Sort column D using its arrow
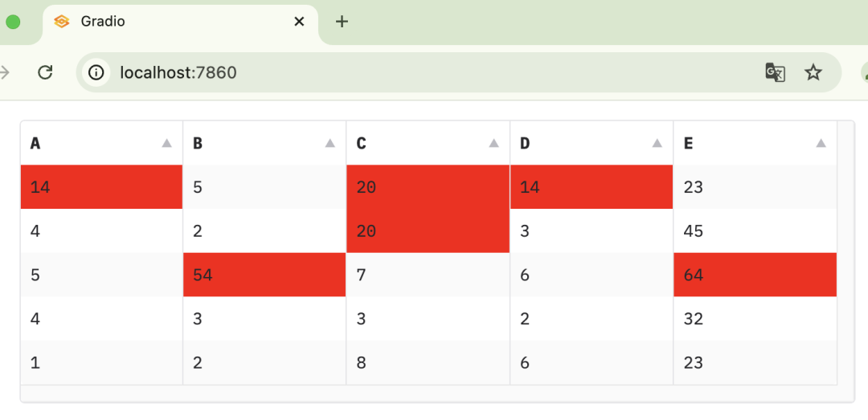 pyautogui.click(x=657, y=143)
